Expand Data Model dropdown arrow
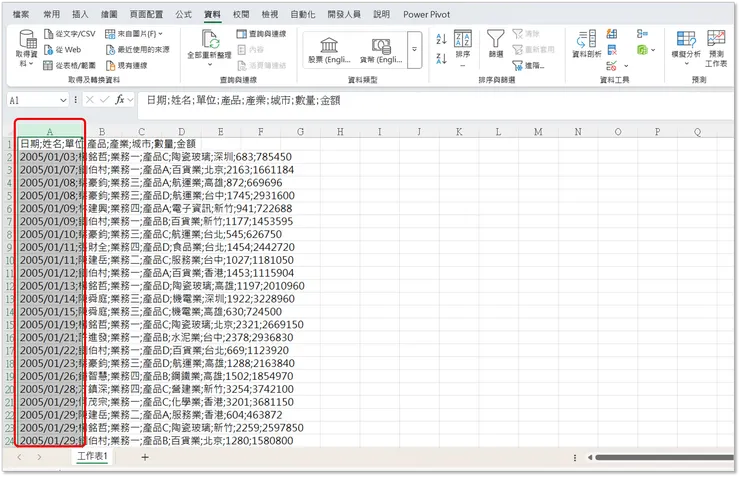Viewport: 740px width, 477px height. coord(653,50)
